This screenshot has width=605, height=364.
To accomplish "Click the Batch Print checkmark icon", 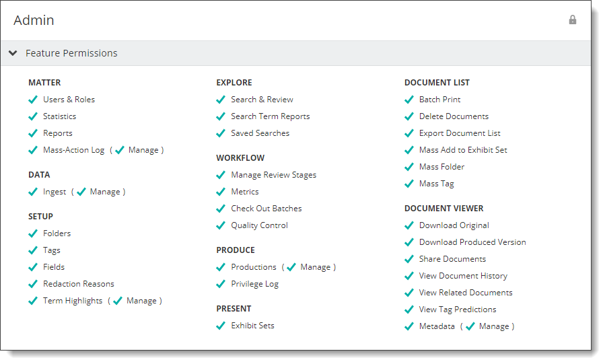I will tap(409, 100).
